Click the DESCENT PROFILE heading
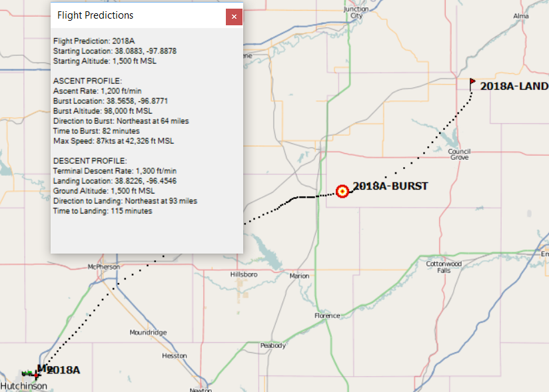 click(x=90, y=161)
